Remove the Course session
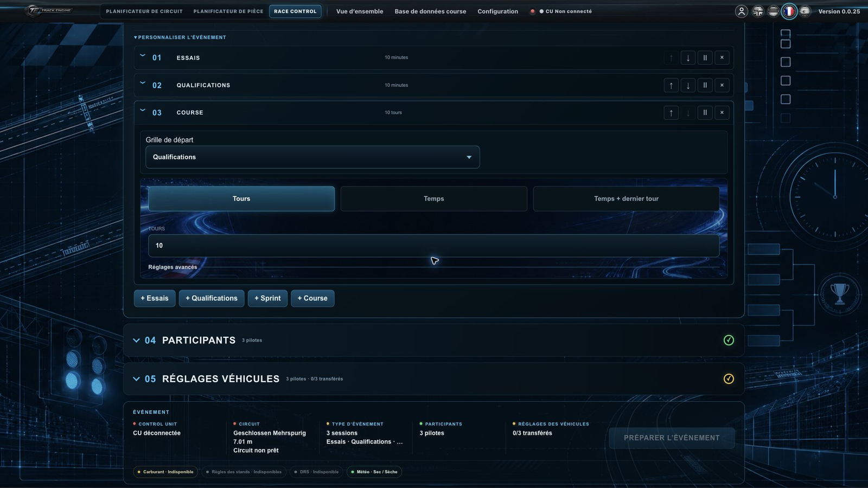 point(722,113)
